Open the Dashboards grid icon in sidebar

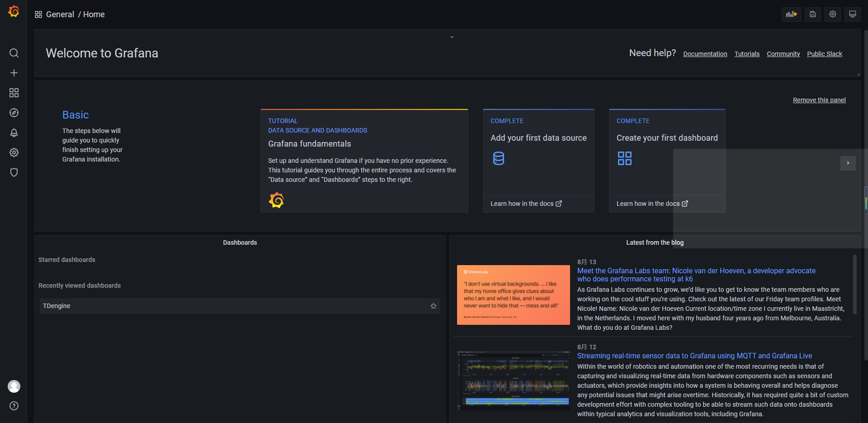coord(14,93)
